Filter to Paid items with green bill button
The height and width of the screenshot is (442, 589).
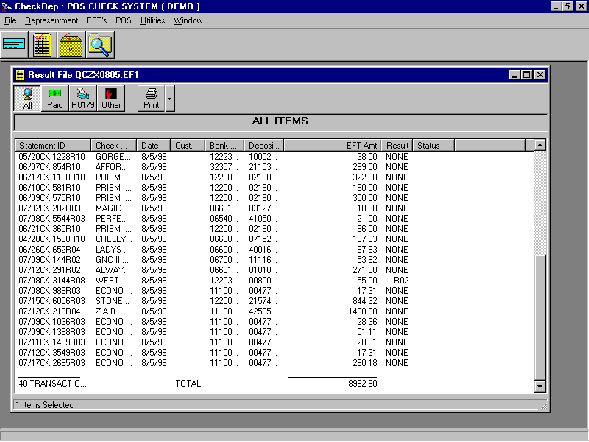click(55, 98)
